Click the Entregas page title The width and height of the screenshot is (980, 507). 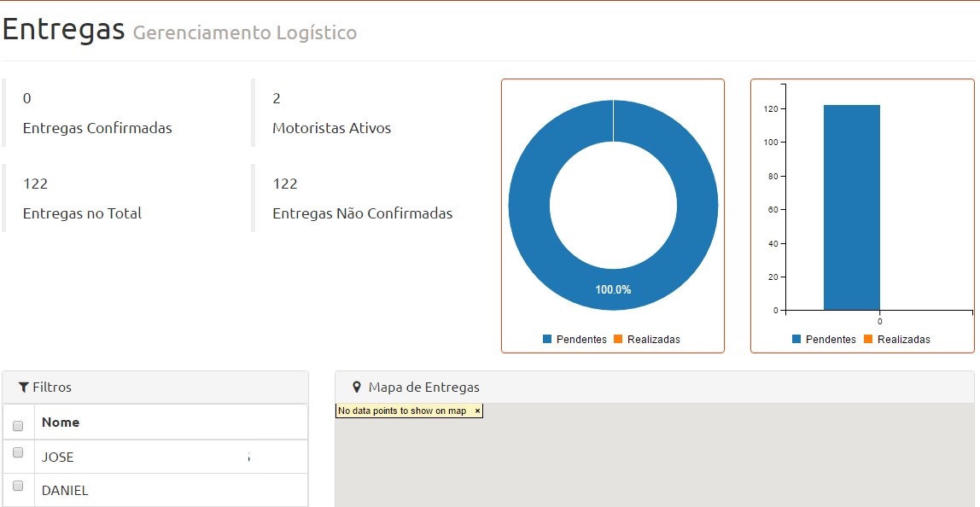(x=64, y=29)
